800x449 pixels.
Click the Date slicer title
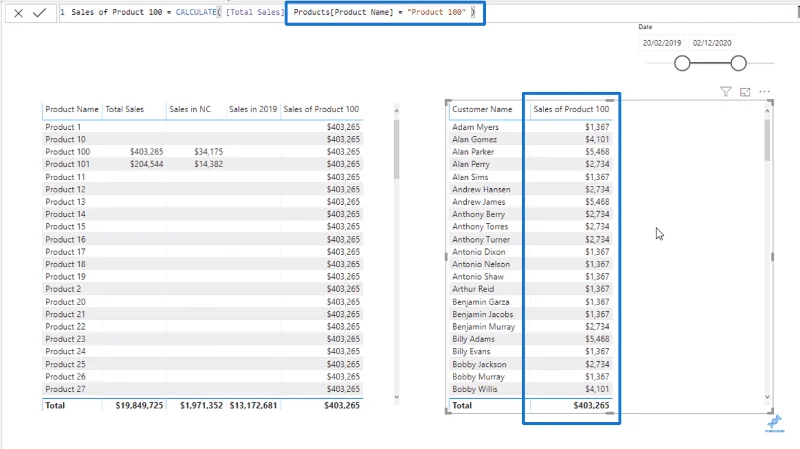[645, 27]
